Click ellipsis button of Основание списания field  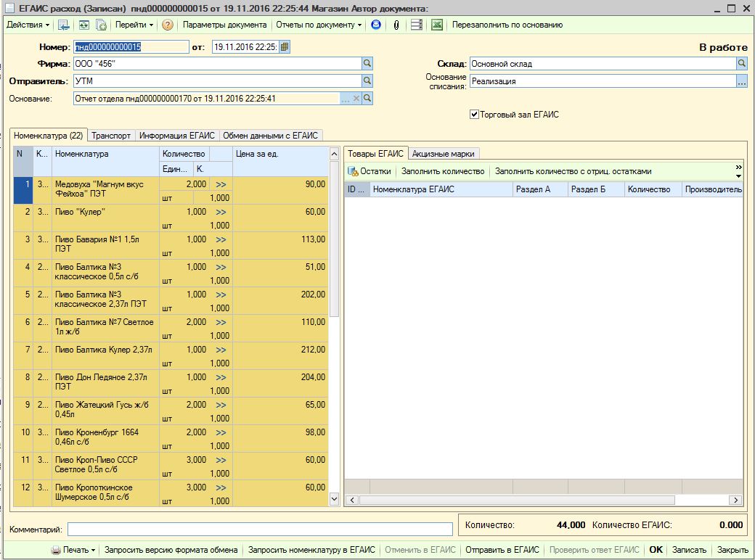(x=741, y=81)
